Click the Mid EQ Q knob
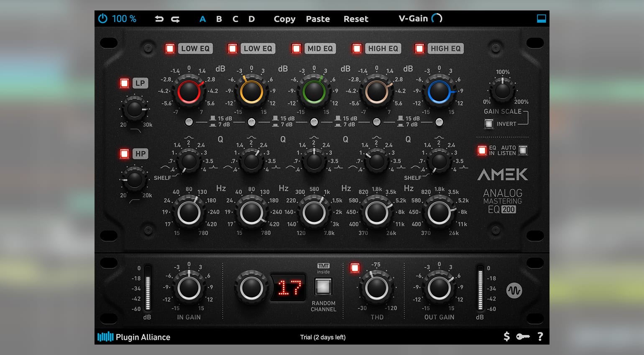 click(x=314, y=161)
